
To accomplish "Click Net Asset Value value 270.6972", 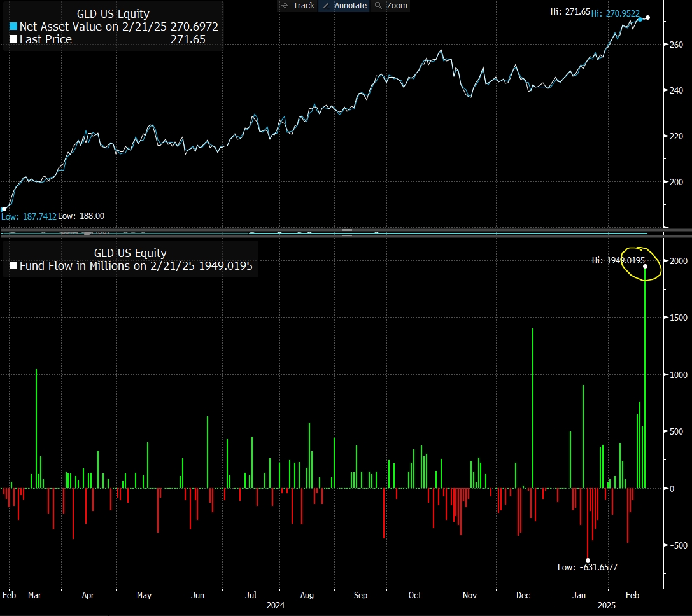I will (x=195, y=27).
